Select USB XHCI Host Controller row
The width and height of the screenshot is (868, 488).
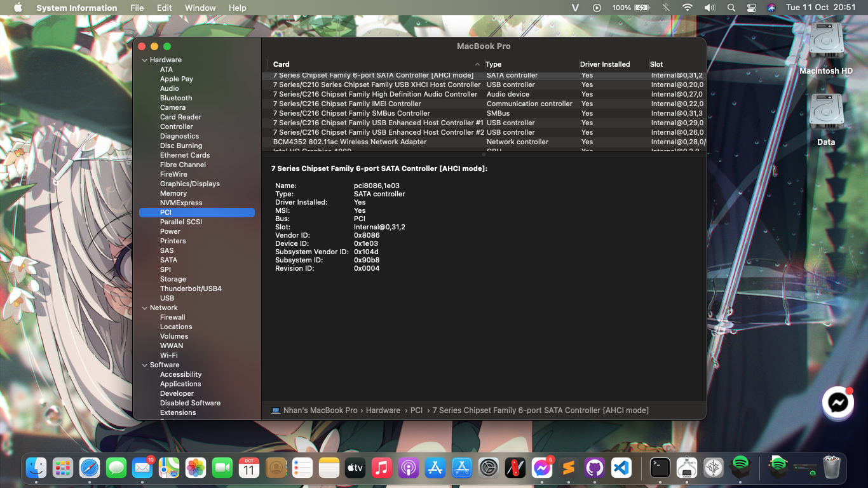coord(484,85)
